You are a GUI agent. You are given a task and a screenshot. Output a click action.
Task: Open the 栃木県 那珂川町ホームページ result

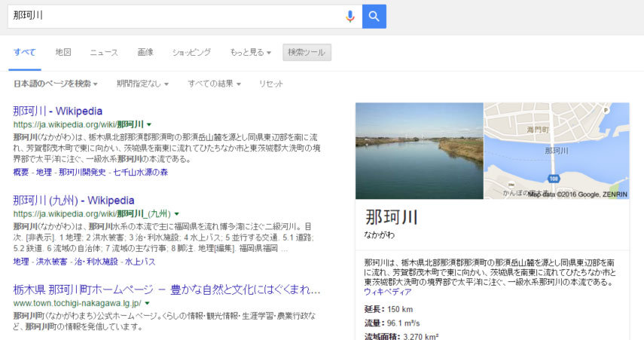click(x=166, y=289)
